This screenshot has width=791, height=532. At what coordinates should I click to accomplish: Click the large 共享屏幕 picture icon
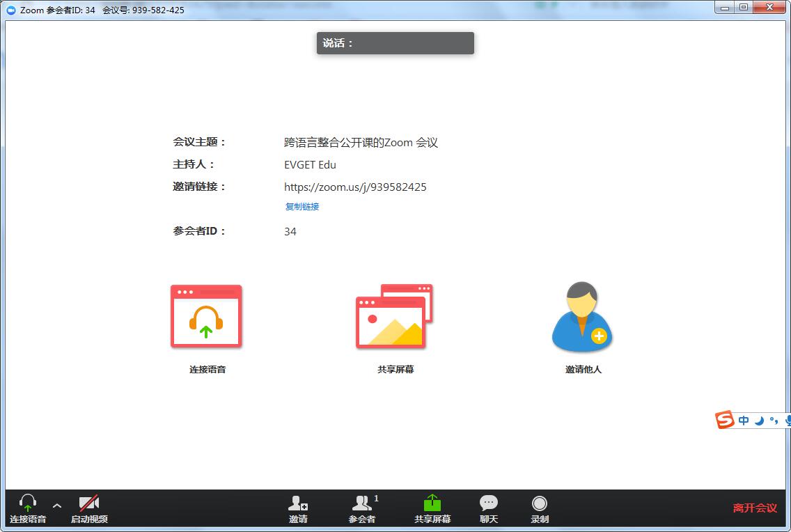click(x=394, y=316)
